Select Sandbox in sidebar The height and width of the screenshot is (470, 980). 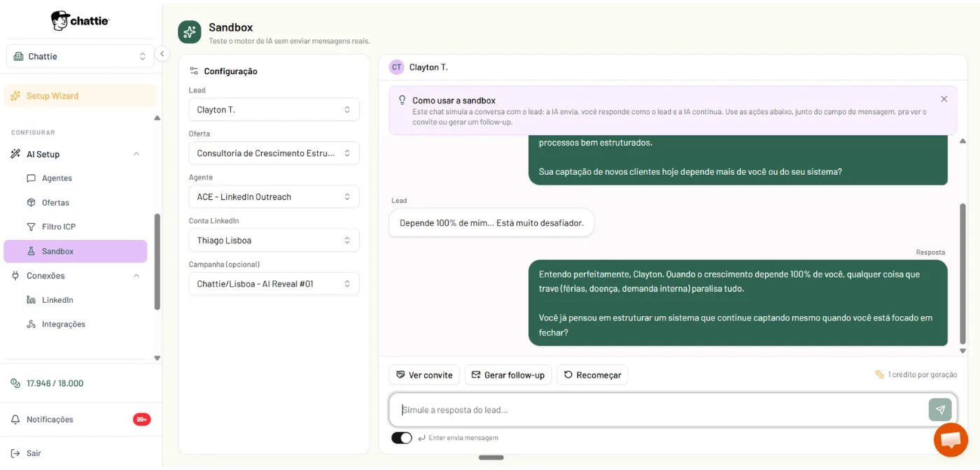point(76,251)
